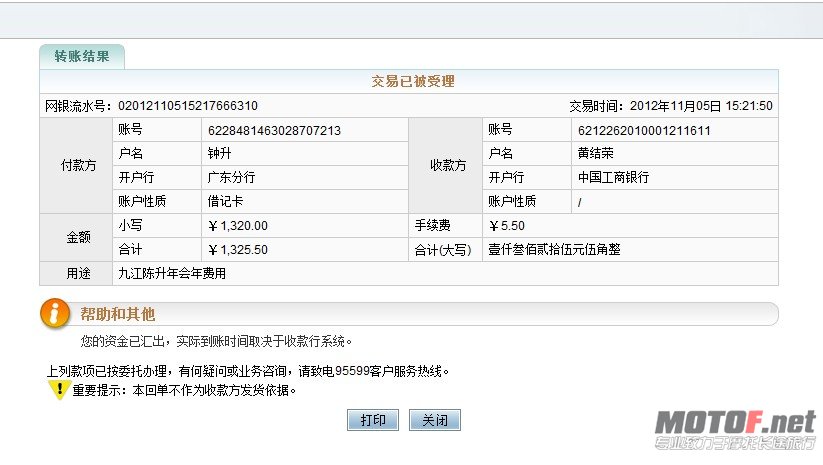Click the orange info icon beside 帮助和其他
The height and width of the screenshot is (465, 823).
click(x=55, y=313)
